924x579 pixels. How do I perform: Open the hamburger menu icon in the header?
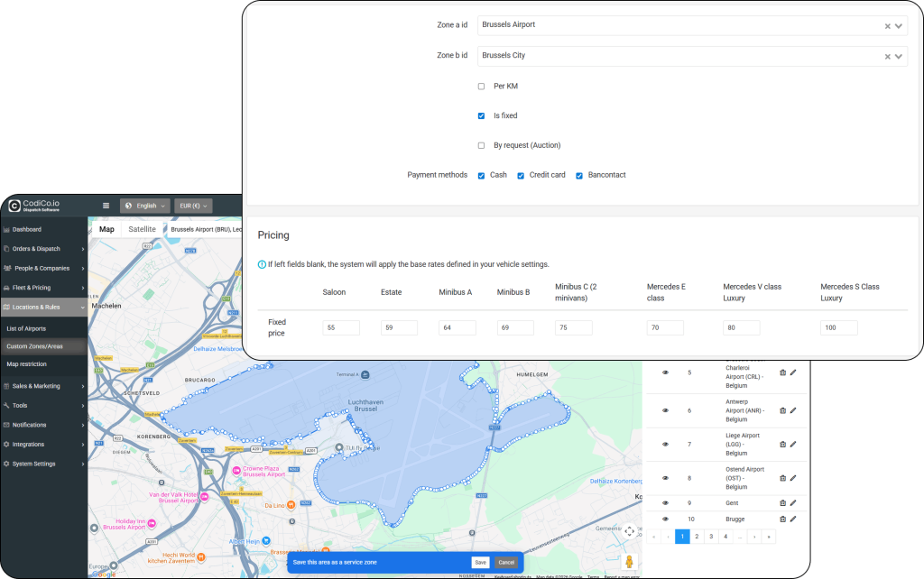pos(106,206)
